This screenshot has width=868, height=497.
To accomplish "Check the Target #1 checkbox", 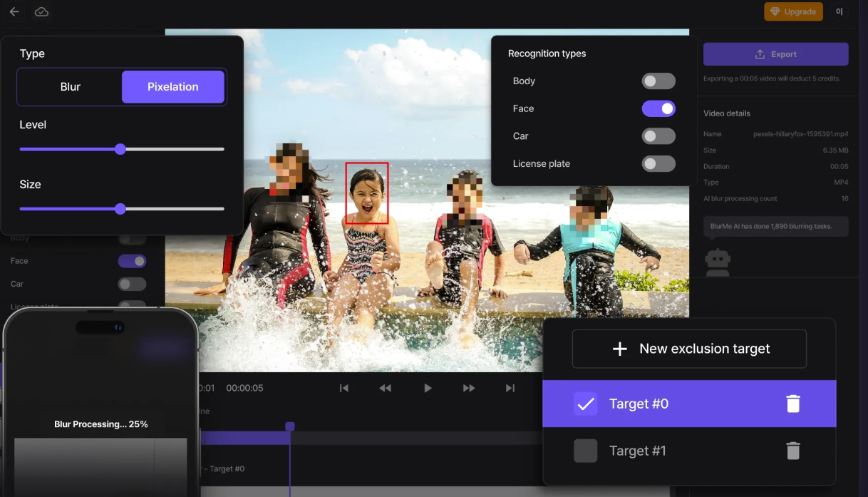I will point(586,451).
